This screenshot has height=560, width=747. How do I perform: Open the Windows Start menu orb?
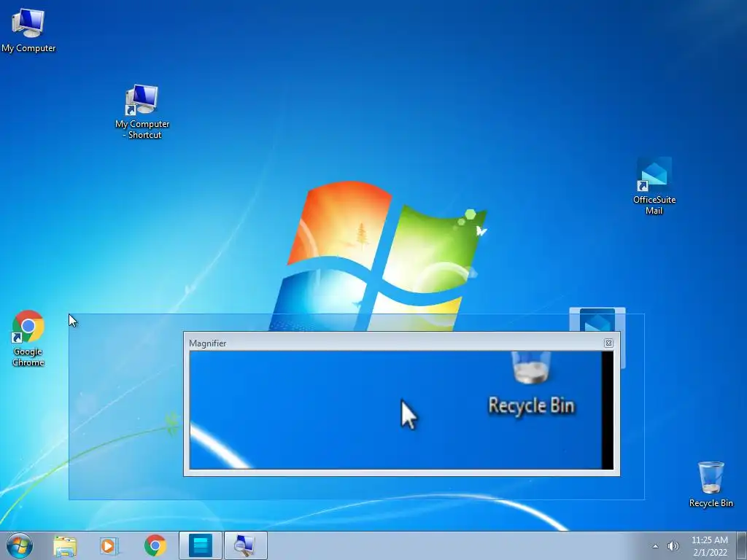20,545
